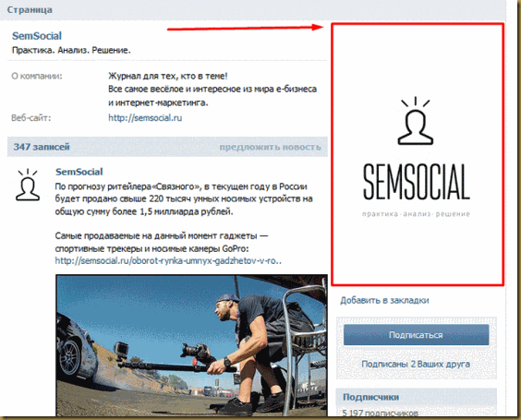Click the Подписаться button
The width and height of the screenshot is (521, 420).
click(x=416, y=335)
